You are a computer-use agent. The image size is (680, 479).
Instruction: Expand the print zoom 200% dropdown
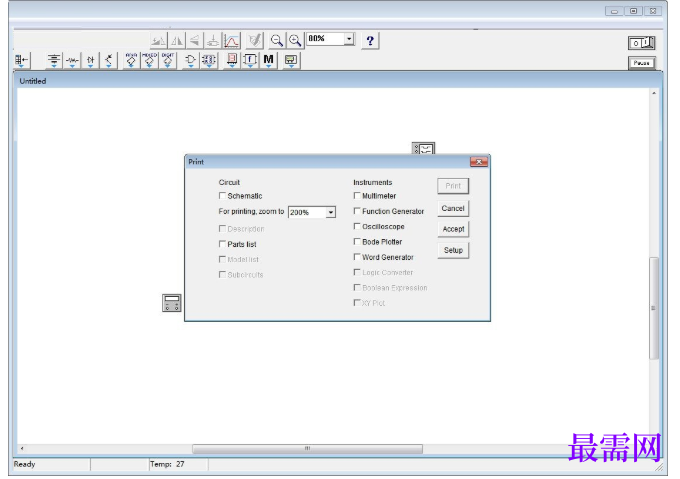click(x=331, y=212)
